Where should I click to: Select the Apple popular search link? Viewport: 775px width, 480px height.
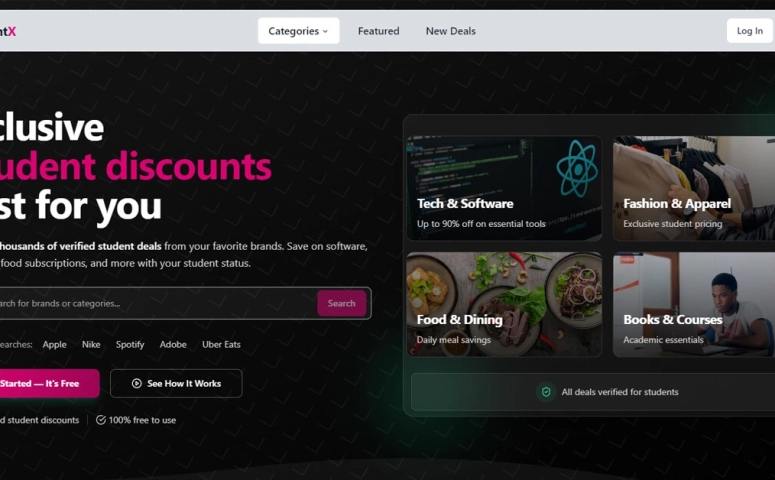coord(54,345)
